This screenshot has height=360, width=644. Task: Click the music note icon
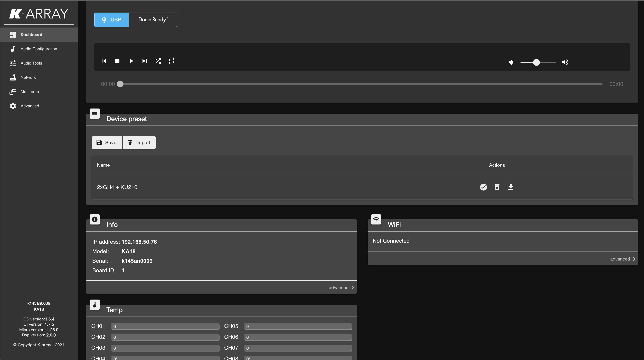13,49
